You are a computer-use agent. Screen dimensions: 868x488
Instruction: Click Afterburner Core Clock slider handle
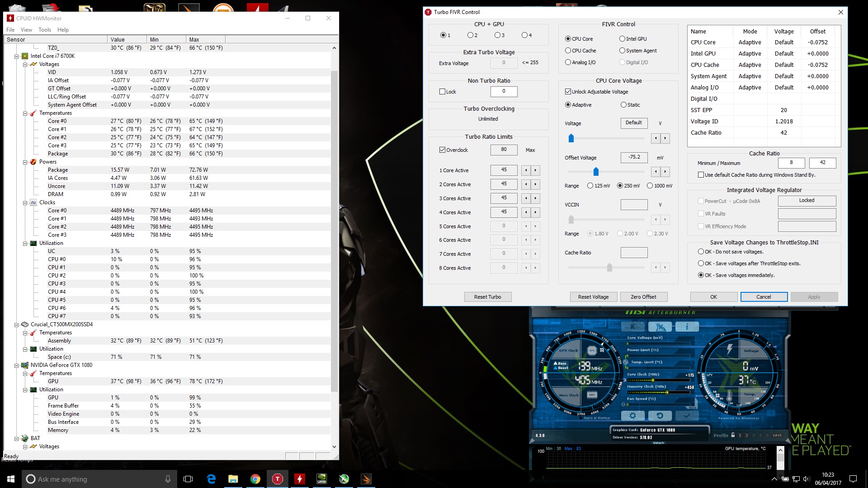652,380
